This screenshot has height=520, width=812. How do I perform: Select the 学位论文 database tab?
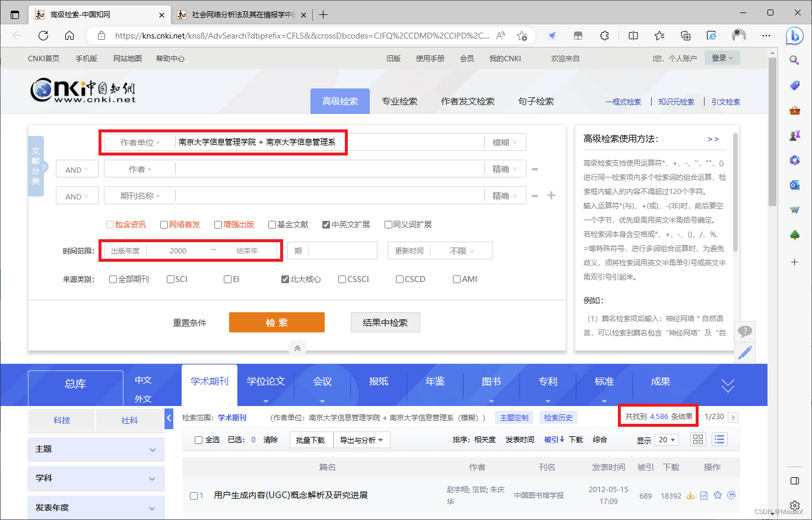coord(266,382)
